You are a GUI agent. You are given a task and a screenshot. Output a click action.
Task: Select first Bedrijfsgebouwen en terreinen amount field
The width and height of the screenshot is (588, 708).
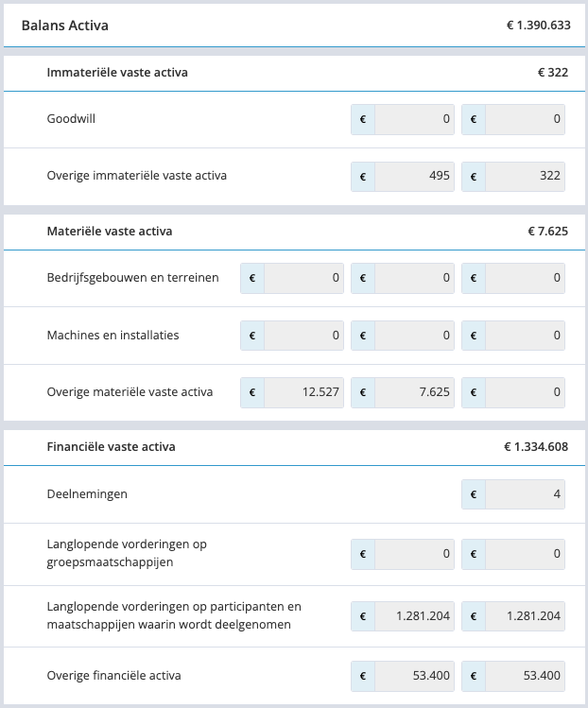click(x=303, y=278)
